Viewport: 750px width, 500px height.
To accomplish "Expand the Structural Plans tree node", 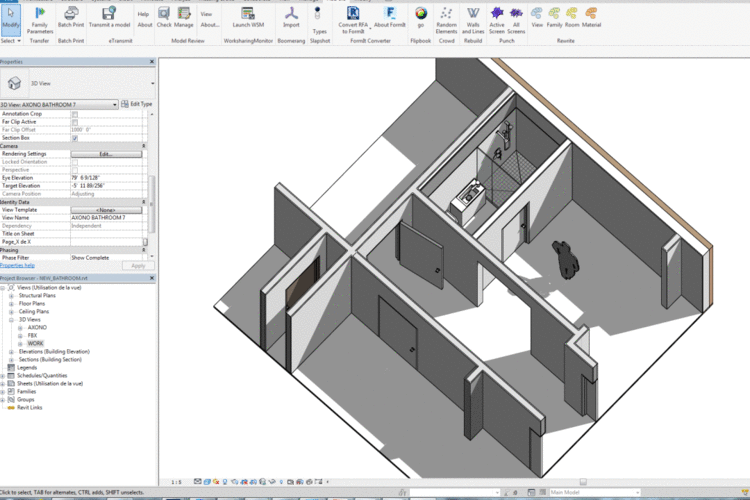I will tap(11, 296).
